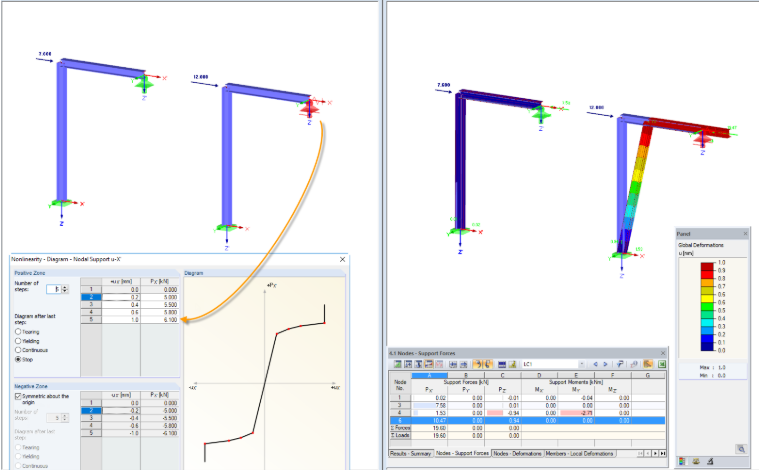This screenshot has height=470, width=760.
Task: Click the yellow 0.6 color swatch
Action: (707, 298)
